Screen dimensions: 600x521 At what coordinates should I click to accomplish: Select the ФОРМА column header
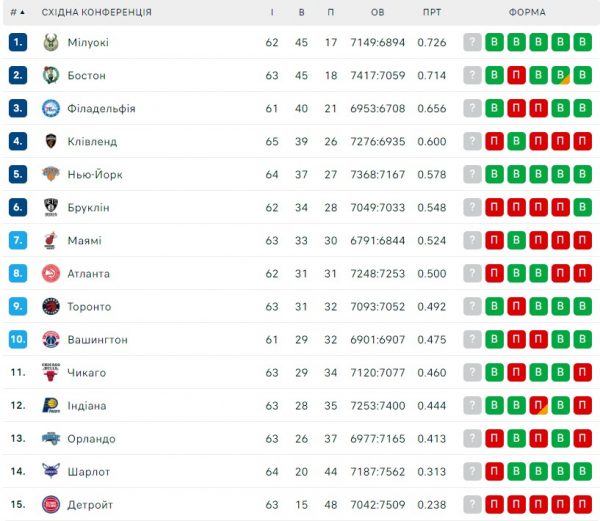pyautogui.click(x=527, y=11)
